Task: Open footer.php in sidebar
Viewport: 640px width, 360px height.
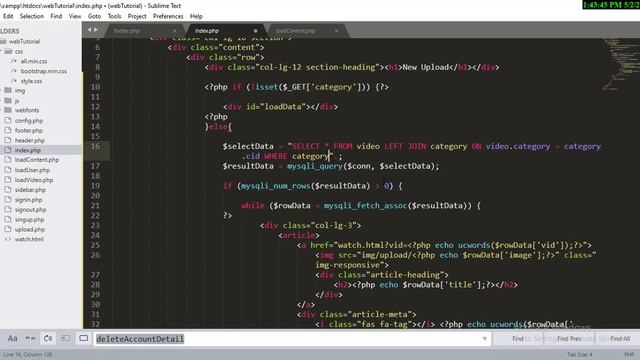Action: pyautogui.click(x=29, y=131)
